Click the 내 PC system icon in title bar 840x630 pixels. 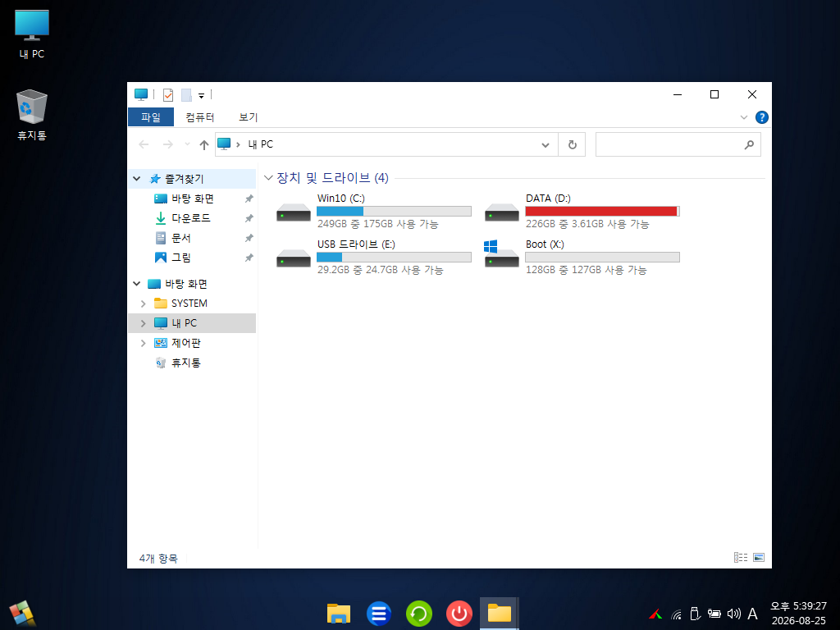point(141,95)
